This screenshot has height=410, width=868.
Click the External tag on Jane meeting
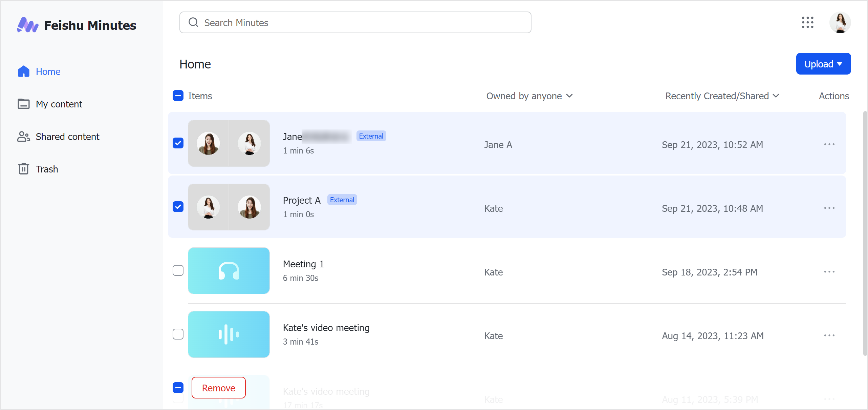tap(371, 136)
